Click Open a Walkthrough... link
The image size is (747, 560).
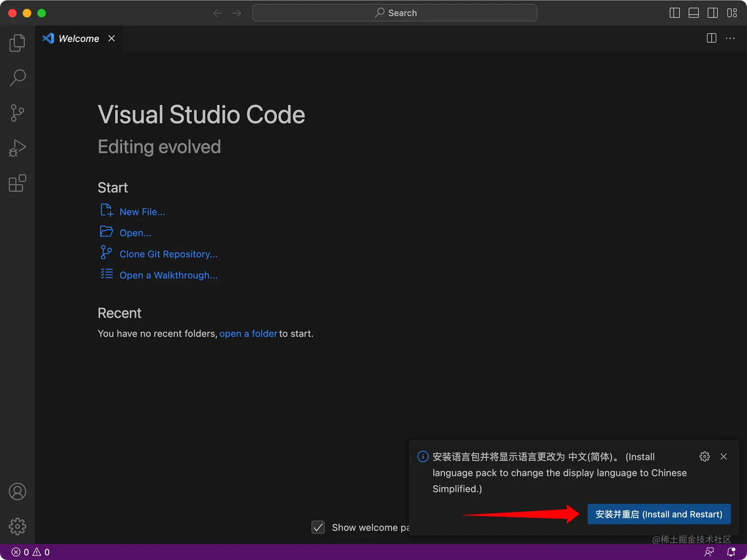coord(168,276)
